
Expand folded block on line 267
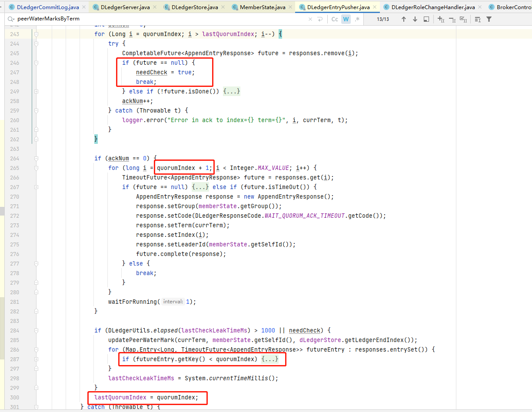(200, 187)
